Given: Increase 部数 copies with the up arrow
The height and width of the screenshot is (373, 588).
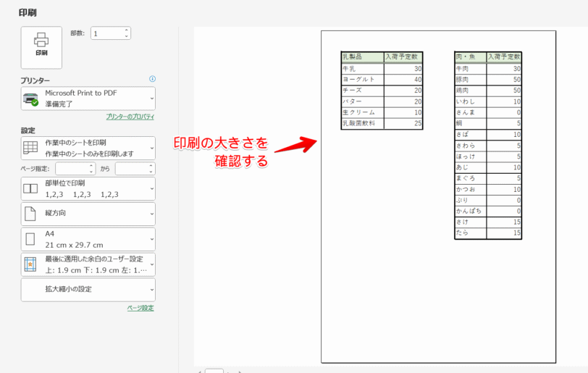Looking at the screenshot, I should tap(127, 30).
